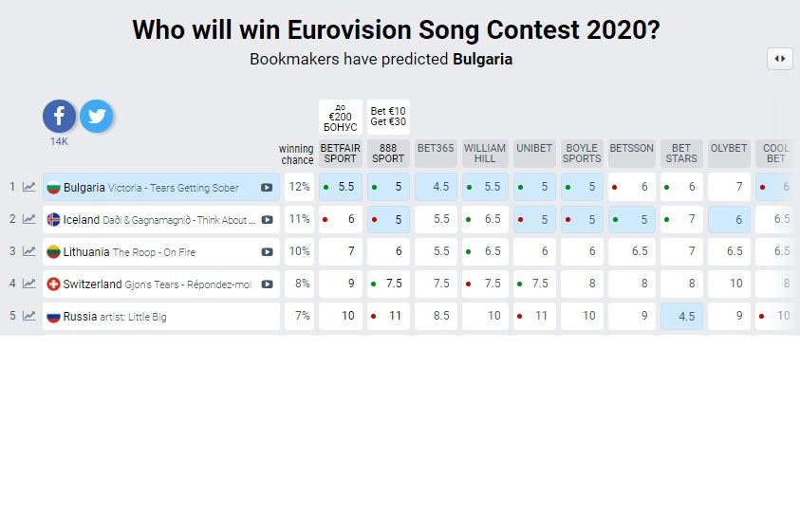
Task: Click Bulgaria's 4.5 odds at Bet365
Action: 437,187
